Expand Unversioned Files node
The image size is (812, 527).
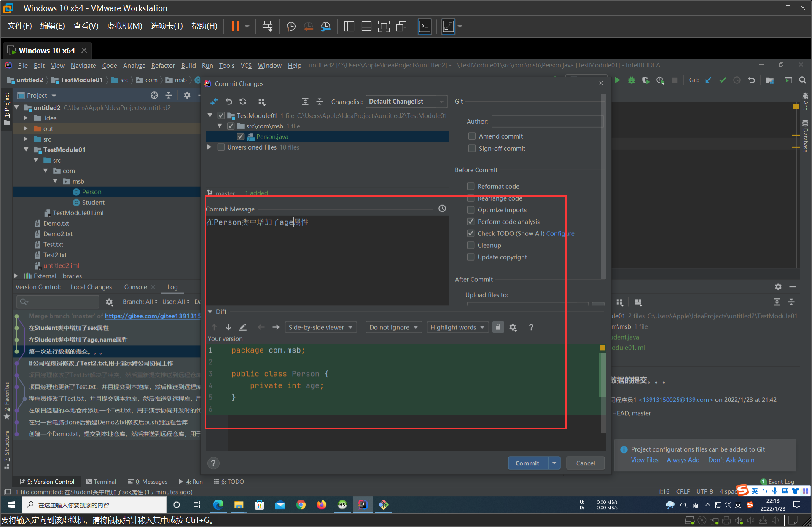click(210, 147)
